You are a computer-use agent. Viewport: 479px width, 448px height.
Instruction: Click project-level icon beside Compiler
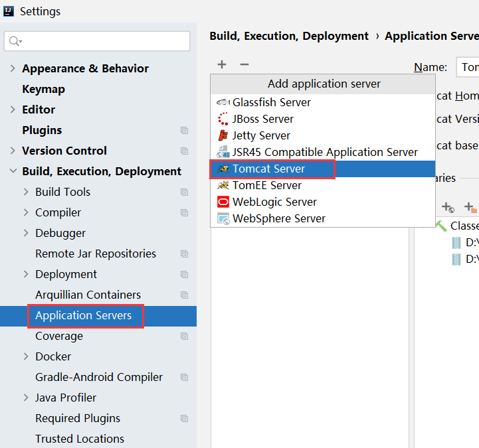184,212
